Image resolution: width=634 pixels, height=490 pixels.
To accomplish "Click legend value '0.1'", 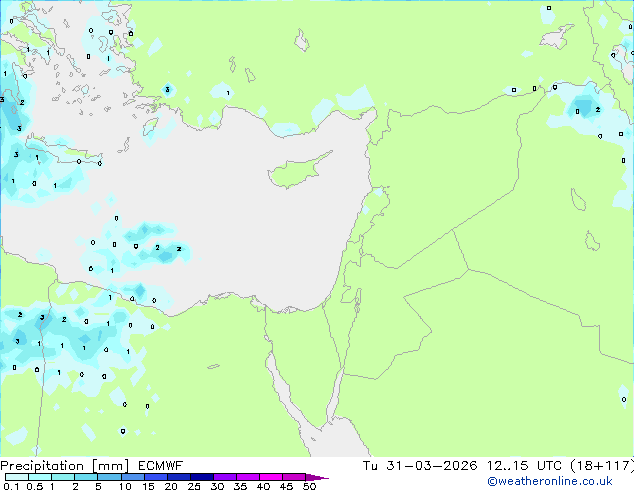I will (11, 486).
